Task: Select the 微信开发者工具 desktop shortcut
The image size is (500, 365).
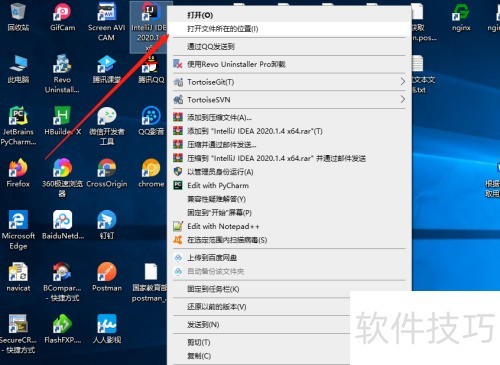Action: coord(107,126)
